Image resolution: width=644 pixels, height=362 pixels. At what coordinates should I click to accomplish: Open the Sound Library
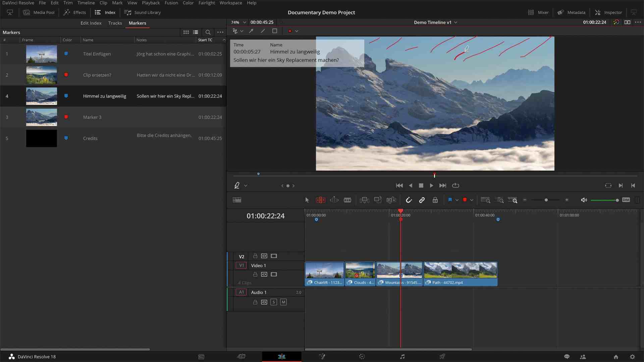click(142, 12)
